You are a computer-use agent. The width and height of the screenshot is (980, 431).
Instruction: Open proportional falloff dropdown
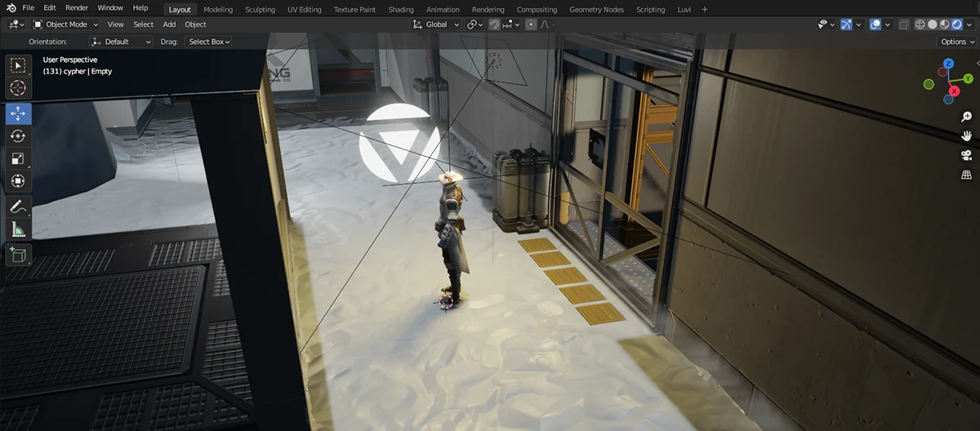coord(547,24)
